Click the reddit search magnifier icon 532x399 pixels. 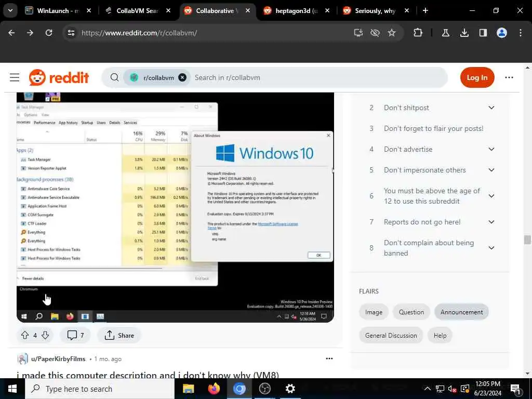tap(115, 77)
